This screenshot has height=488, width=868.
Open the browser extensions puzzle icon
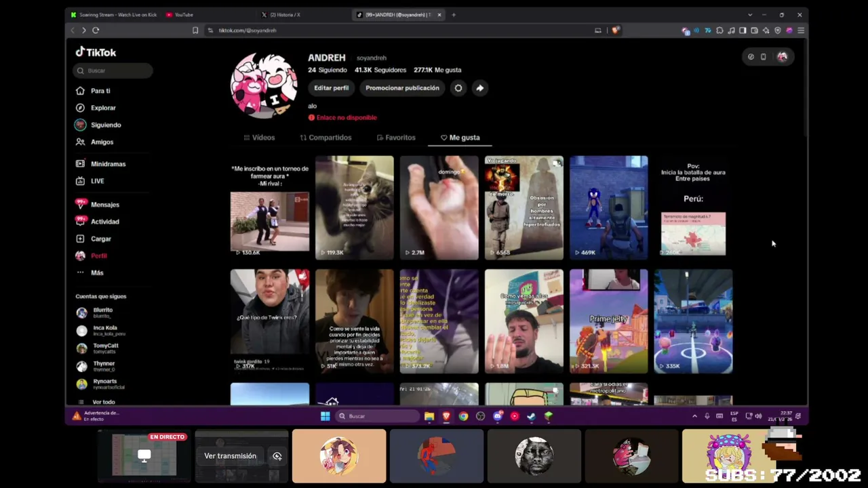pos(719,30)
